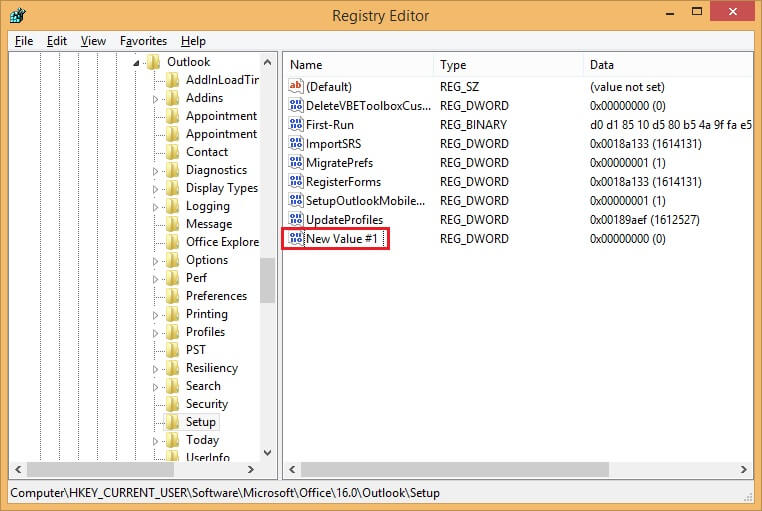Click the DWORD icon beside DeleteVBEToolboxCus...
This screenshot has height=511, width=762.
295,105
